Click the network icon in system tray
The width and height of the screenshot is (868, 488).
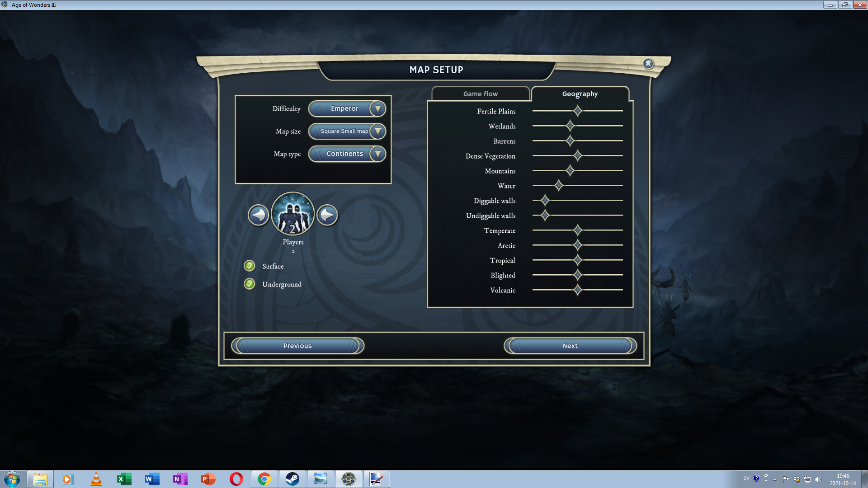(x=807, y=479)
